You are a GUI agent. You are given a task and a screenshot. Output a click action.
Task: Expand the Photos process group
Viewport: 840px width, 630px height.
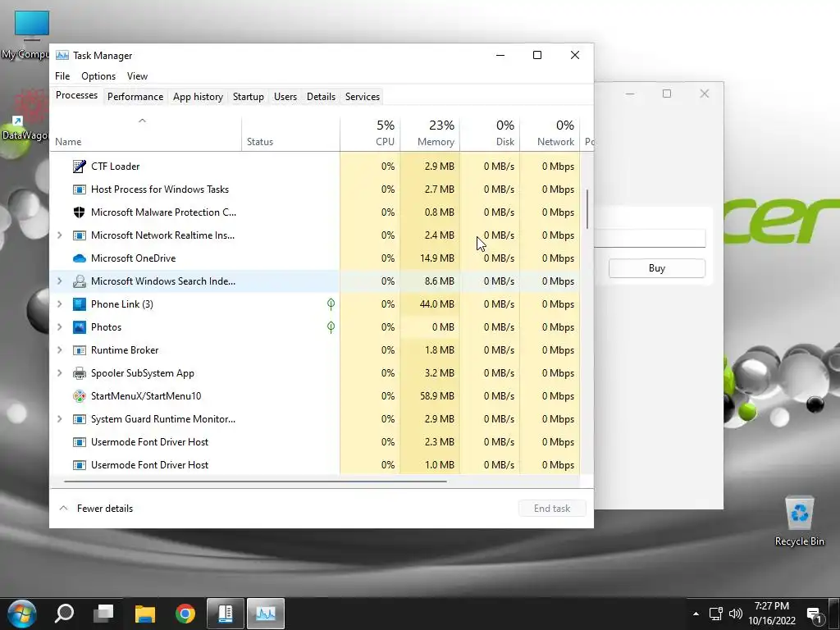[x=59, y=327]
